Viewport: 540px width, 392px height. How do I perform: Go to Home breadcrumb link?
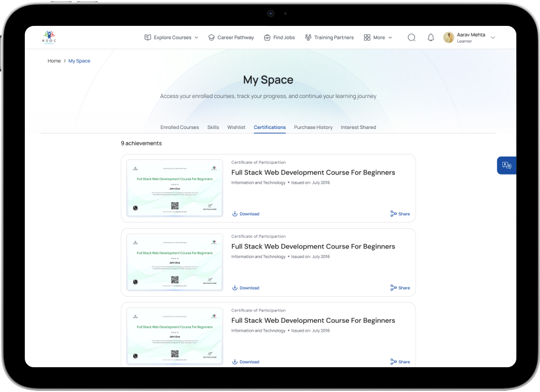click(x=54, y=61)
